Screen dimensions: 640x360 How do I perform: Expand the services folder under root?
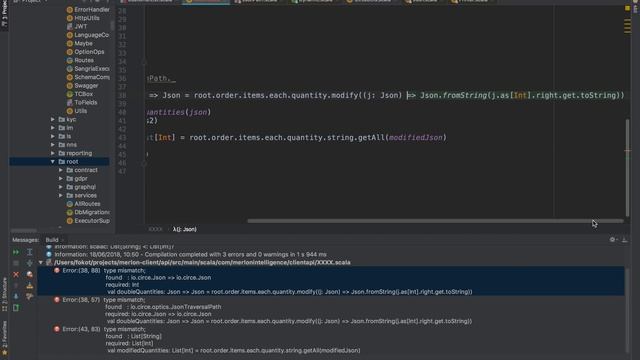[x=61, y=195]
